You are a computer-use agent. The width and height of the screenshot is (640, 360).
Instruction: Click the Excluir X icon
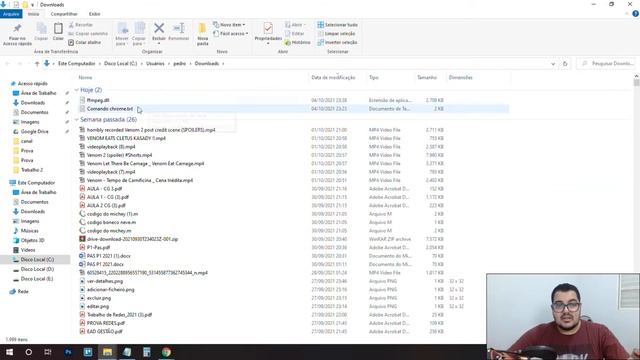[x=159, y=28]
